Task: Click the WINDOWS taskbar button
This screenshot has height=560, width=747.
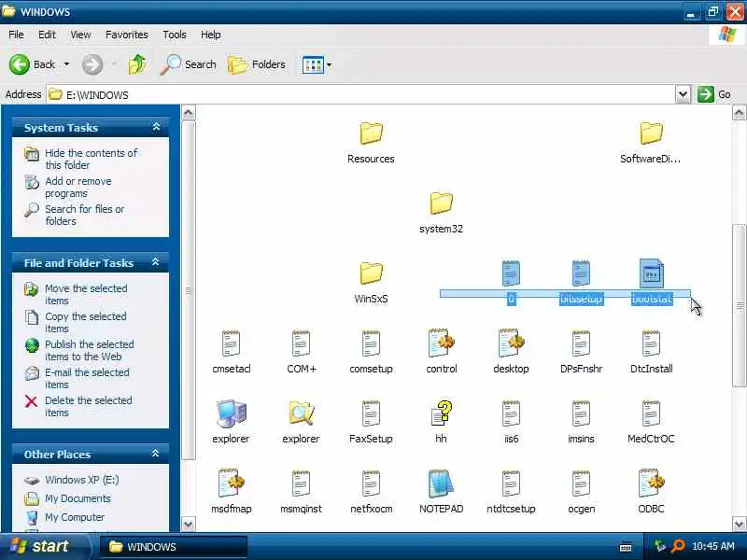Action: (x=174, y=547)
